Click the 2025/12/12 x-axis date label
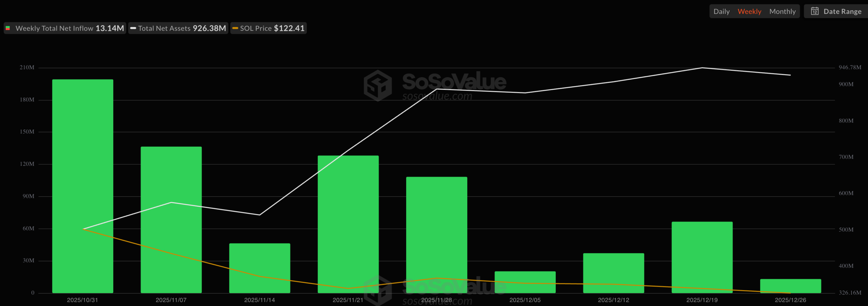Viewport: 868px width, 306px height. click(x=614, y=300)
